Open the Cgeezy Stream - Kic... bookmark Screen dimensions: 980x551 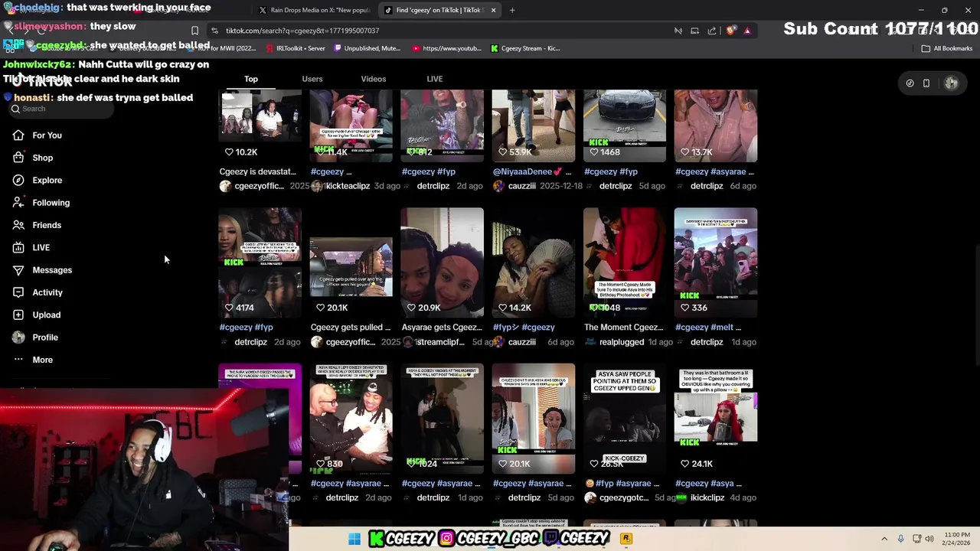[525, 48]
